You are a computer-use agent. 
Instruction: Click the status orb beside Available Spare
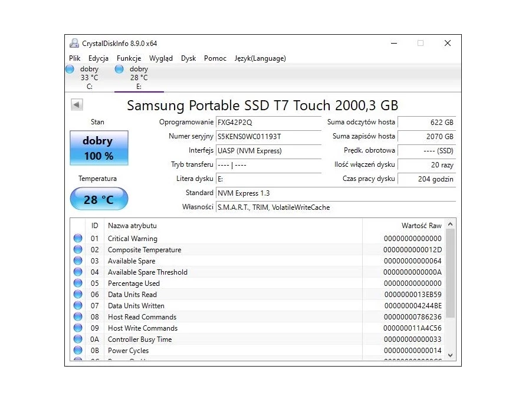point(78,261)
